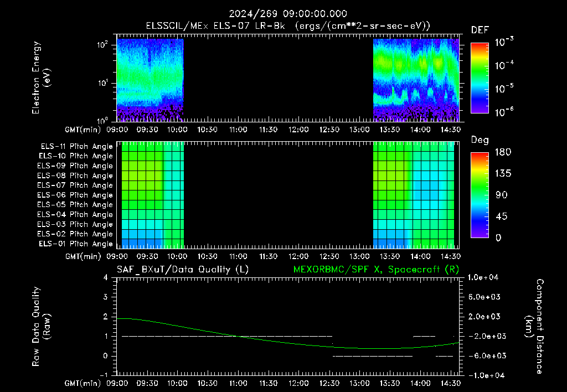Viewport: 567px width, 392px height.
Task: Click the ELS-09 Pitch Angle row label
Action: [75, 166]
